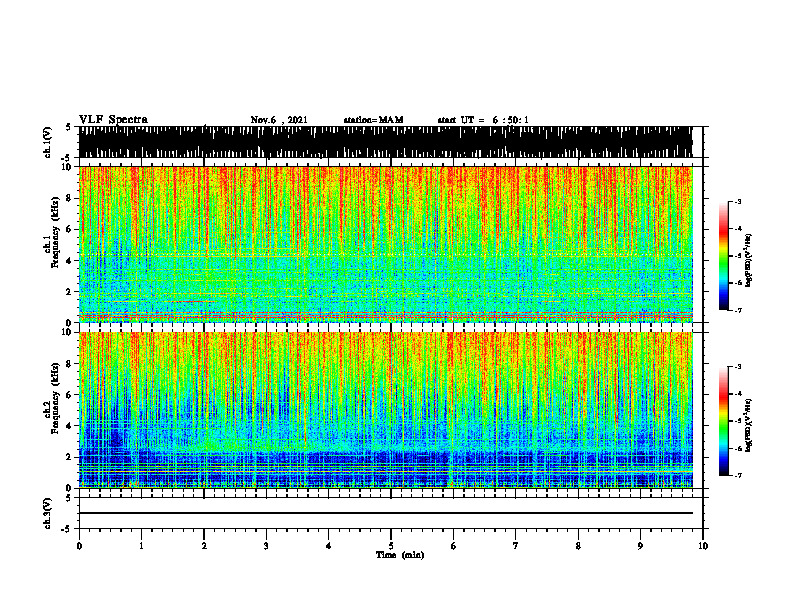Click the ch.2 color scale log(PSD) unit label
Image resolution: width=792 pixels, height=612 pixels.
749,426
